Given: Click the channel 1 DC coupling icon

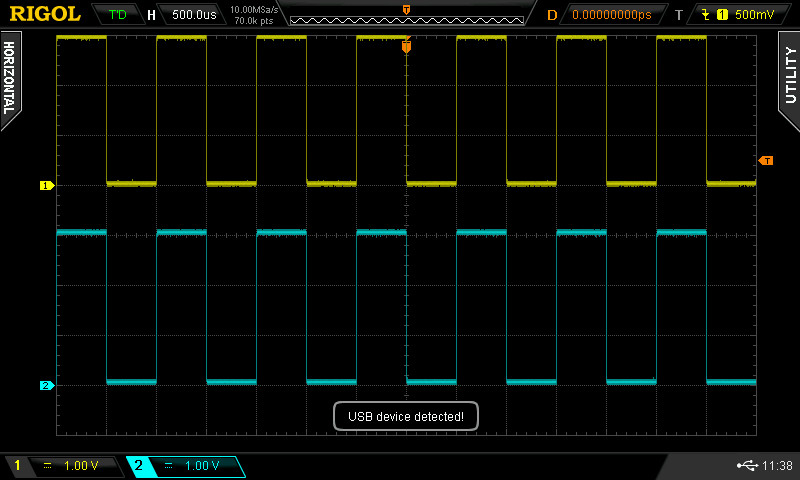Looking at the screenshot, I should pyautogui.click(x=47, y=466).
